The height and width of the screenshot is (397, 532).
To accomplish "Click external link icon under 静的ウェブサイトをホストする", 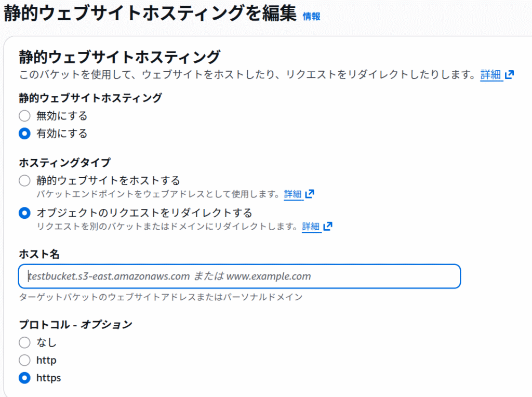I will click(310, 194).
